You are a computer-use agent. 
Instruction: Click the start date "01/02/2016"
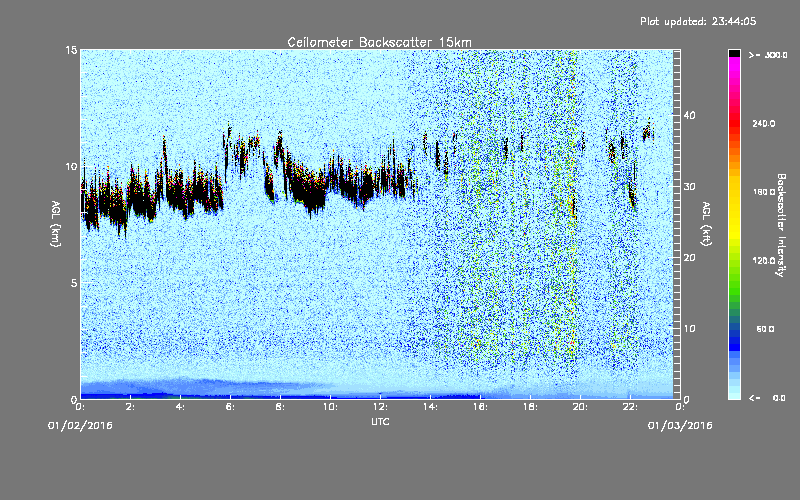click(80, 426)
